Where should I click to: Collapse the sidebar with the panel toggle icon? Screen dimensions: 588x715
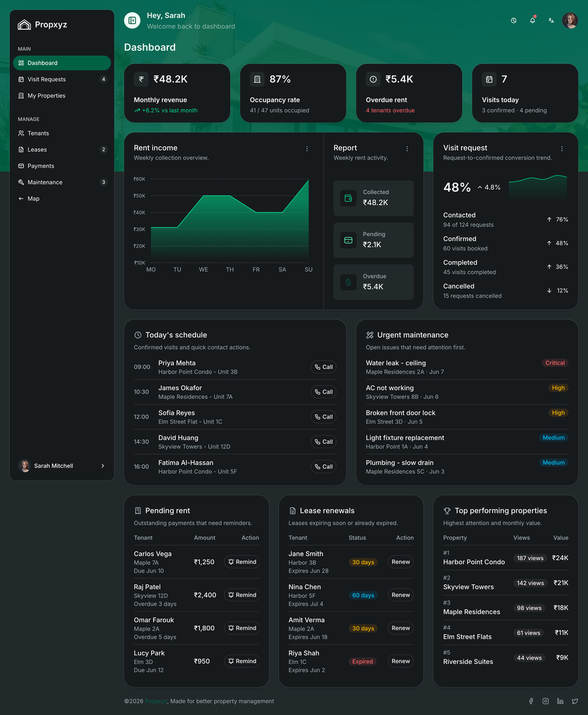(x=132, y=20)
